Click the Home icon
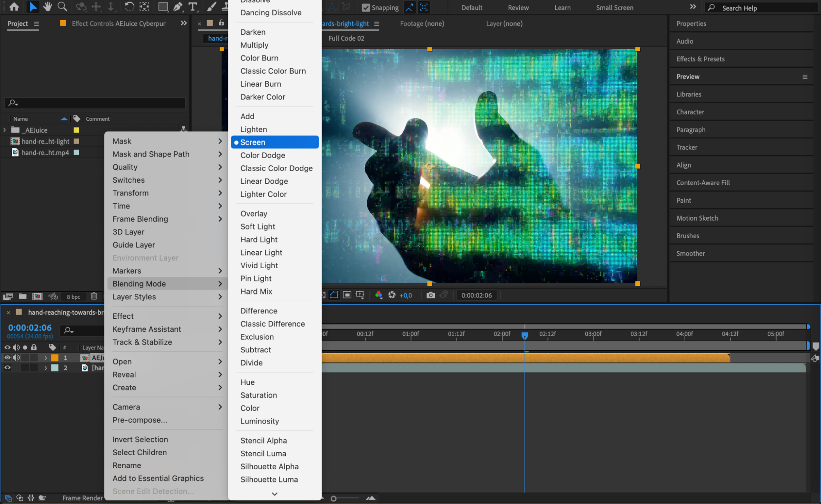The width and height of the screenshot is (821, 504). [x=14, y=7]
